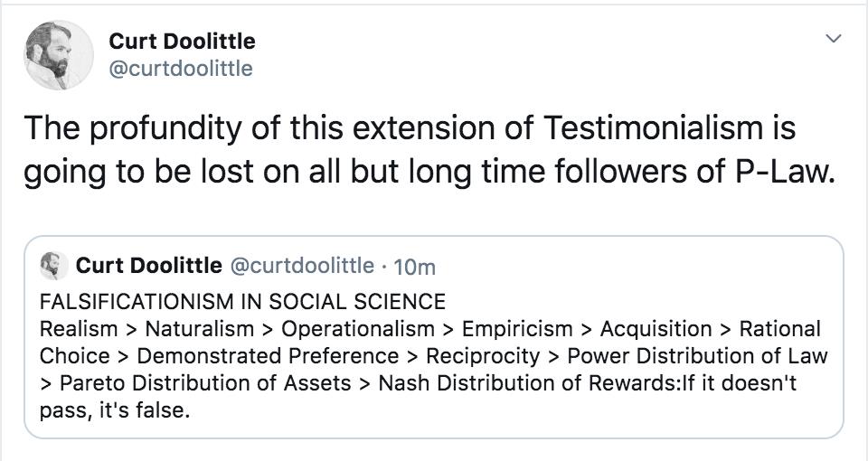Click the Rational Choice text in quoted tweet

[x=779, y=328]
